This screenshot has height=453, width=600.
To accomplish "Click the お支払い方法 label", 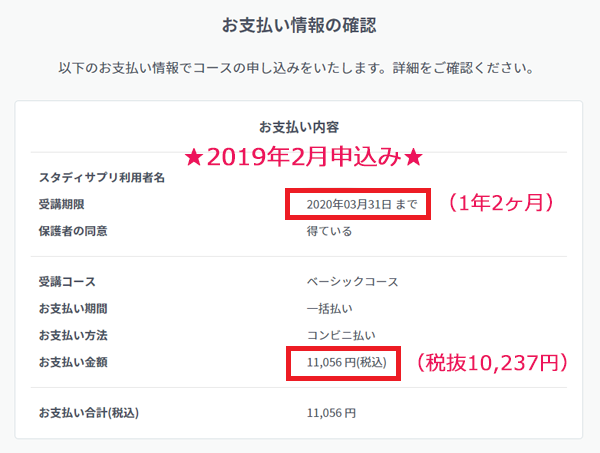I will (x=73, y=336).
